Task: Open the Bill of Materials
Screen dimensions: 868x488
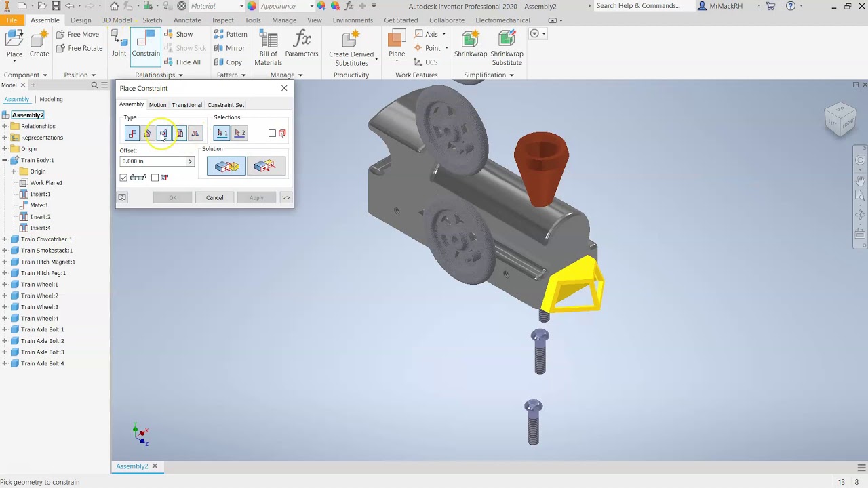Action: (x=268, y=49)
